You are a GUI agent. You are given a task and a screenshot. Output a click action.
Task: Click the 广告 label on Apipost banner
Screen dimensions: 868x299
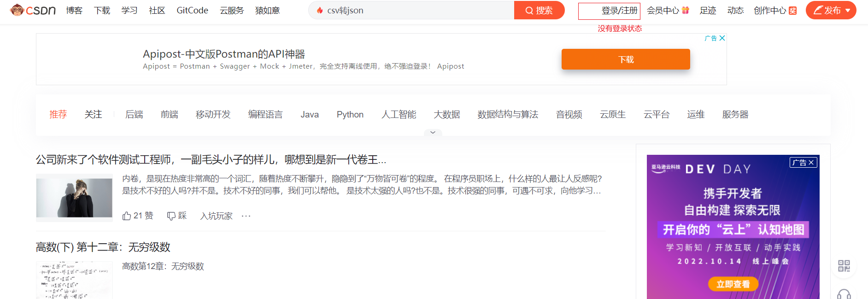click(x=711, y=38)
